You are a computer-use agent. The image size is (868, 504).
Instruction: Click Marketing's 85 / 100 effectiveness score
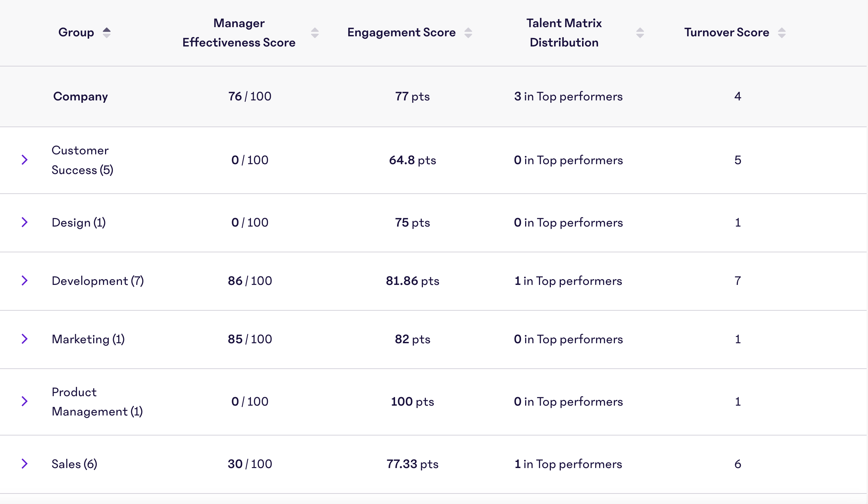point(250,339)
